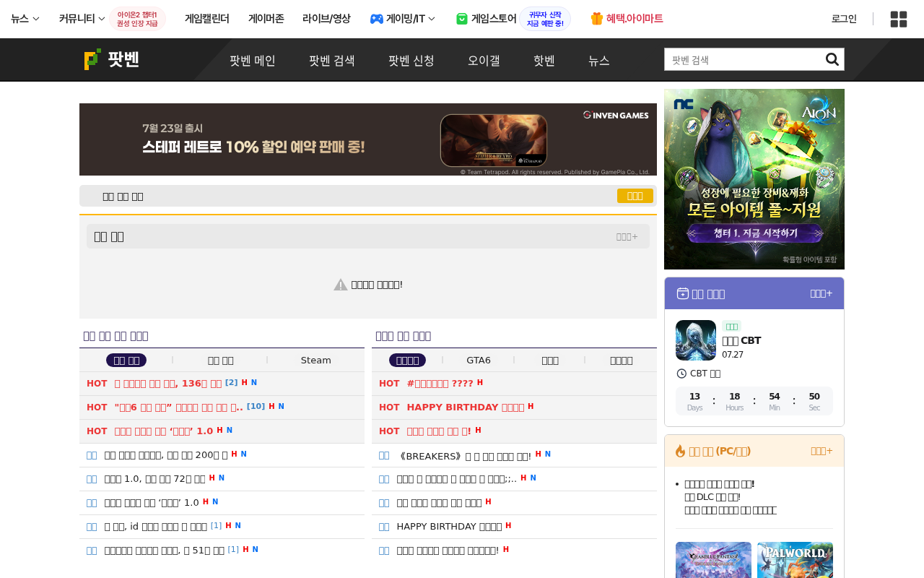Click the clock icon beside CBT label
The height and width of the screenshot is (578, 924).
681,374
